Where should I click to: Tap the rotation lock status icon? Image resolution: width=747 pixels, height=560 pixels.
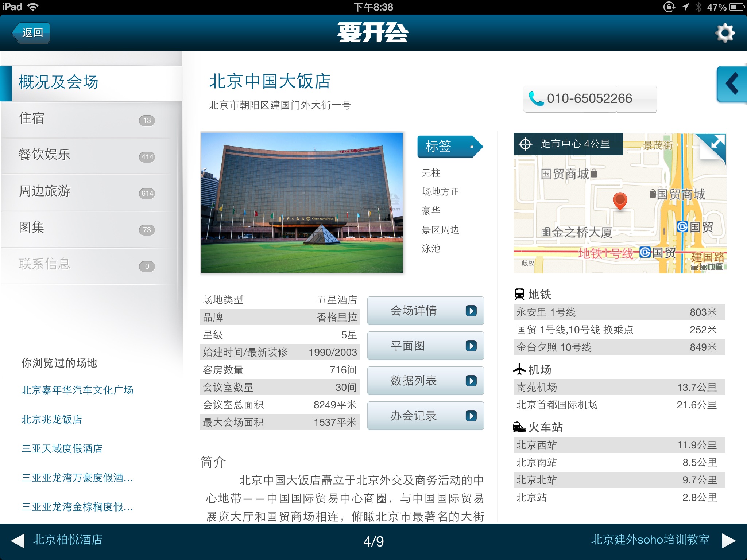pos(669,7)
